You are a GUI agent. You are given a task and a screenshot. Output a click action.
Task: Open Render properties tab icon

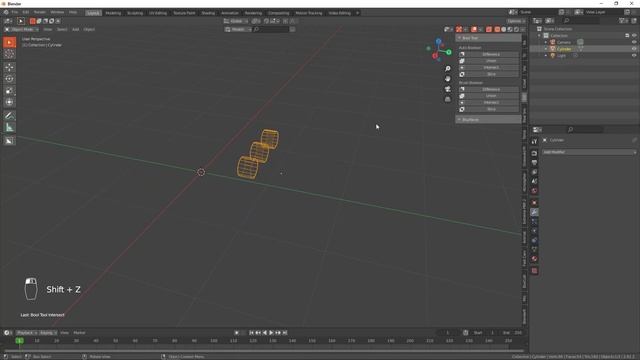point(534,153)
